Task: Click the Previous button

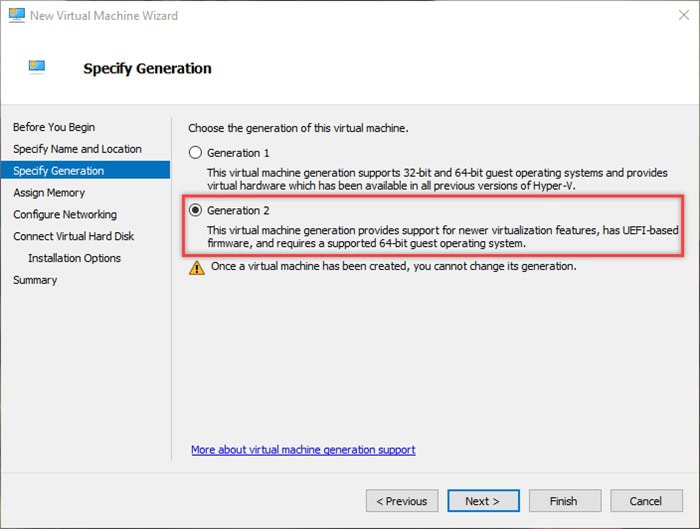Action: tap(402, 501)
